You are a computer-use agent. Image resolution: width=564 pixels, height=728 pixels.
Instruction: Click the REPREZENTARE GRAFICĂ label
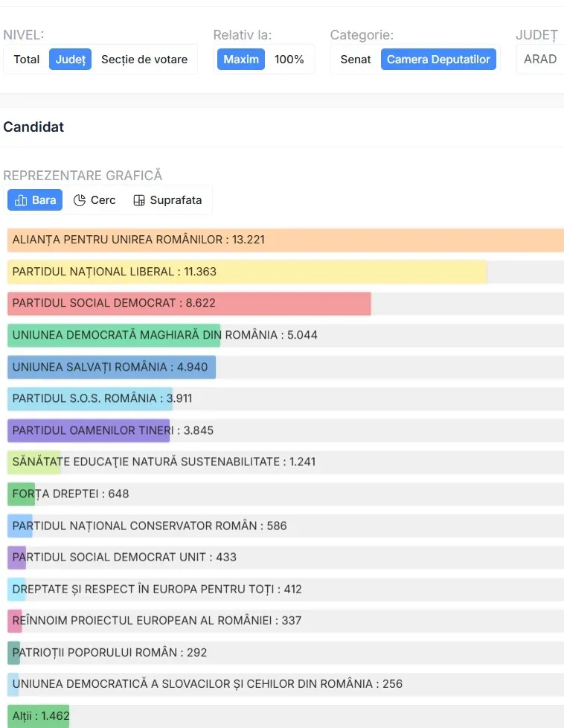click(x=83, y=176)
